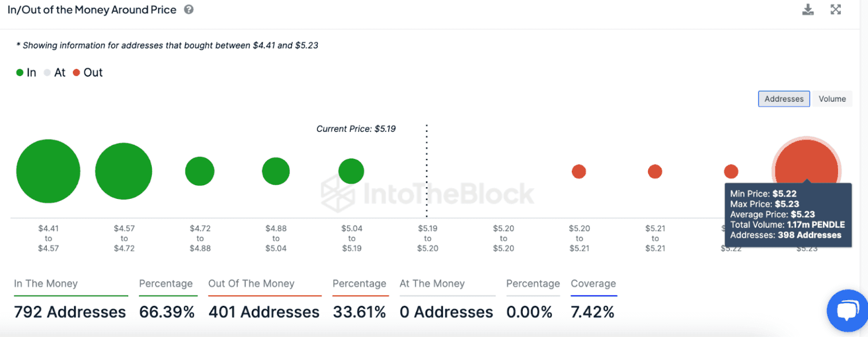Toggle the red Out legend item

pos(88,72)
